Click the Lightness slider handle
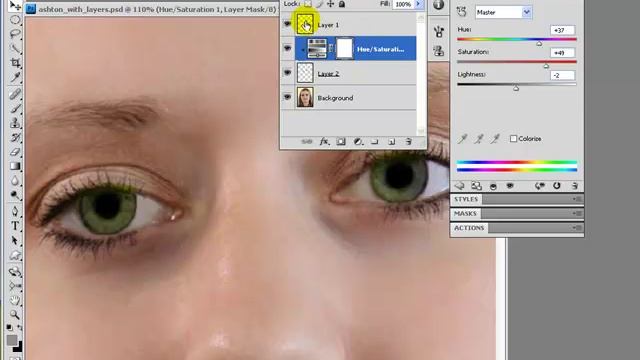 coord(516,88)
